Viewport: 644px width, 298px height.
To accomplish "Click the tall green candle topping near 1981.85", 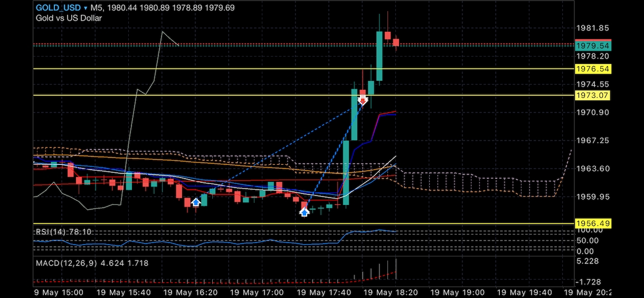I will (x=380, y=56).
